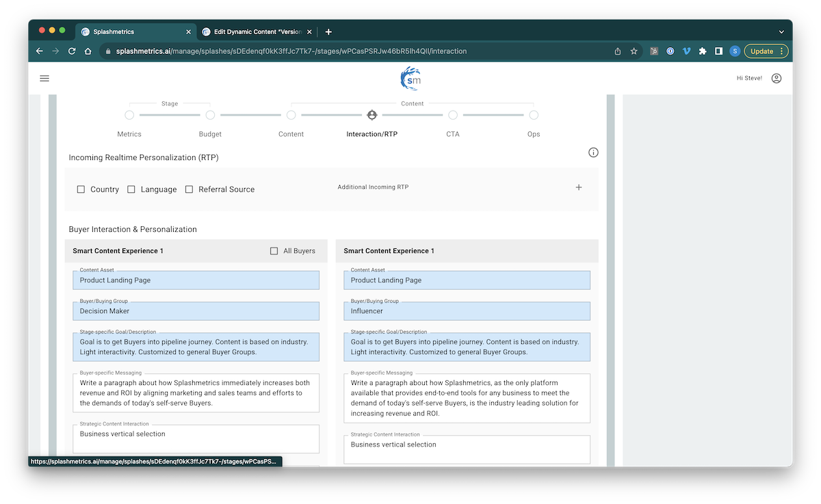Go forward in browser history
This screenshot has height=504, width=821.
pyautogui.click(x=55, y=51)
